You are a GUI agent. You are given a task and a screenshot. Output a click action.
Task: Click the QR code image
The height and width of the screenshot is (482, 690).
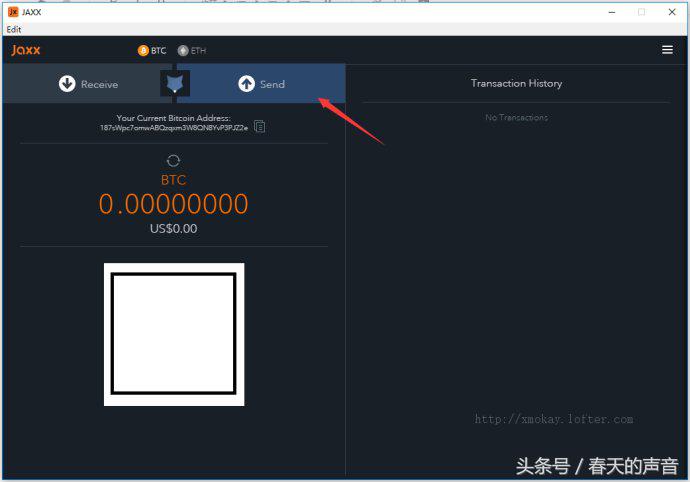[174, 335]
